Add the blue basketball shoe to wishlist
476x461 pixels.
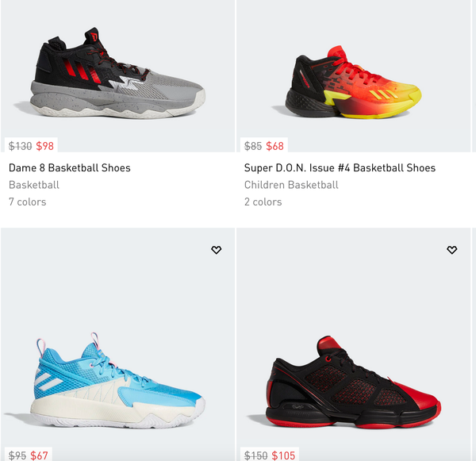[x=216, y=250]
